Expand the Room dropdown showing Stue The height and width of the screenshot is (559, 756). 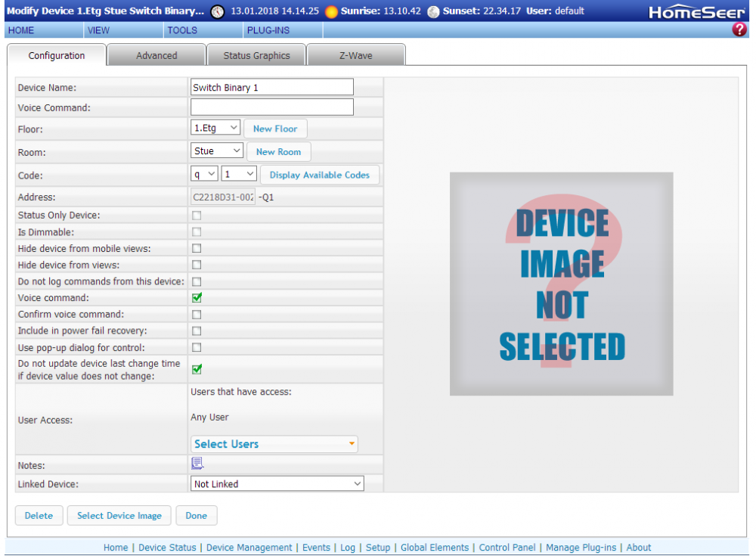tap(217, 151)
